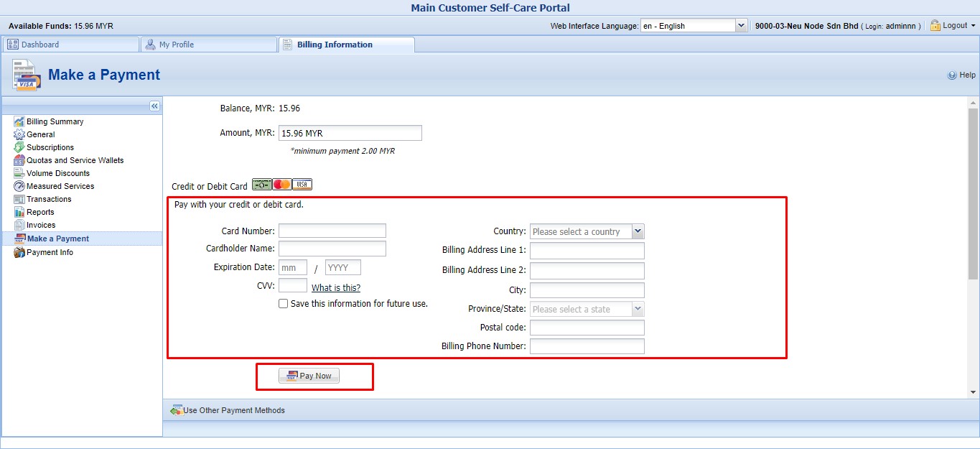
Task: Focus the Card Number input field
Action: pyautogui.click(x=332, y=231)
